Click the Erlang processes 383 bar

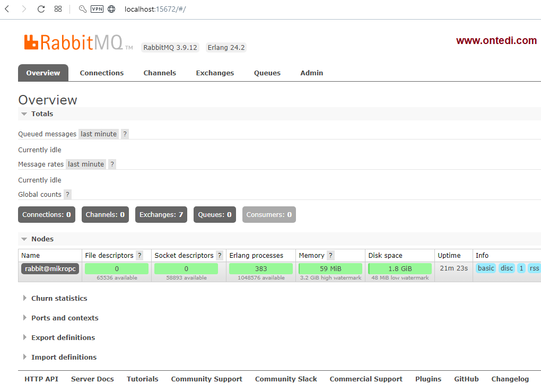coord(261,268)
